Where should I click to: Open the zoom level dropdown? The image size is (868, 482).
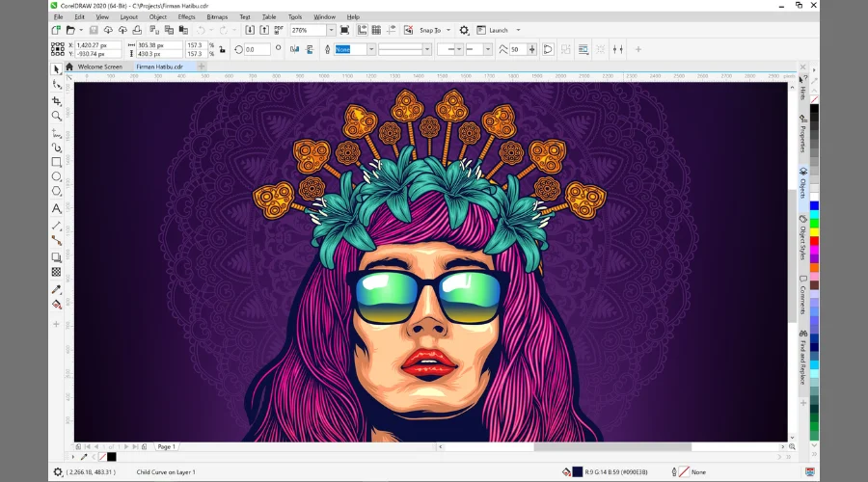tap(331, 30)
